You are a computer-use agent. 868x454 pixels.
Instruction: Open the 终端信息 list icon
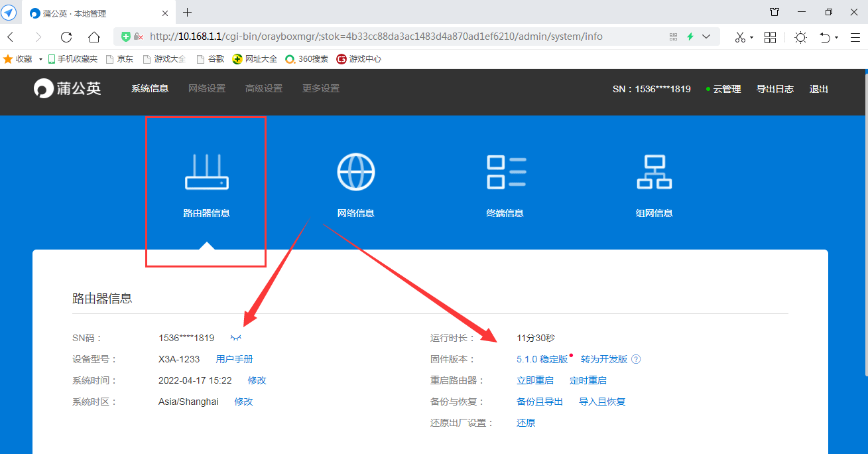tap(506, 172)
